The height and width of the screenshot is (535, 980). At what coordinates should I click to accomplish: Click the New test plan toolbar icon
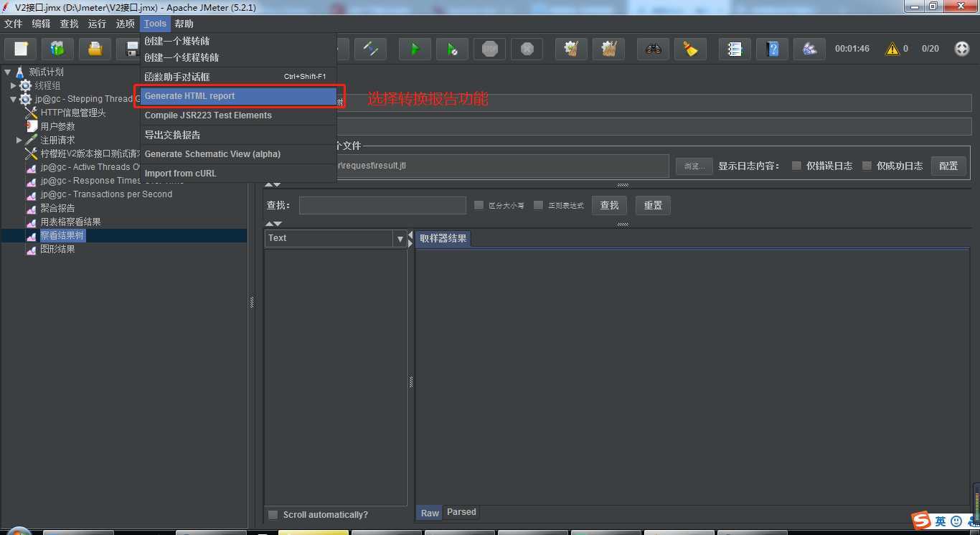[x=21, y=49]
